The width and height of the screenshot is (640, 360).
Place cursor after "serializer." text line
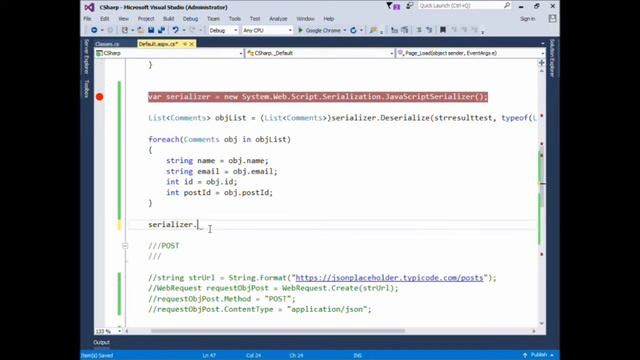click(x=198, y=224)
